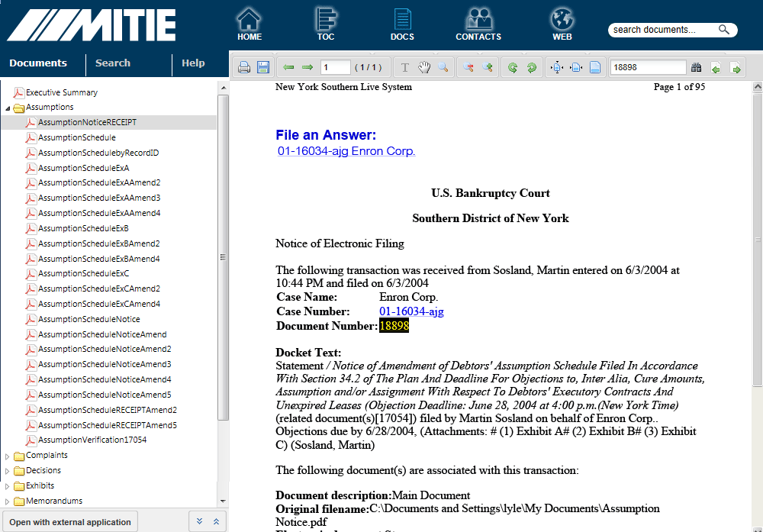Jump to next search result
Image resolution: width=763 pixels, height=532 pixels.
point(736,68)
